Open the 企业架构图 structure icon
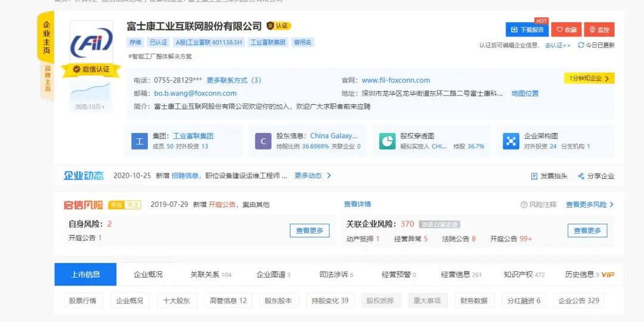Viewport: 644px width, 322px height. click(511, 141)
